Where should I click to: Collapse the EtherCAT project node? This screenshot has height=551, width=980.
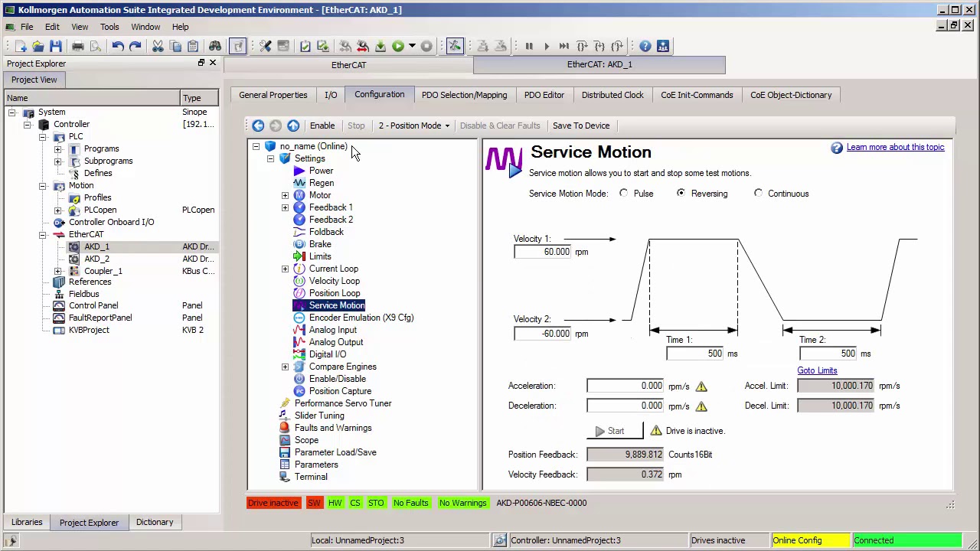[x=42, y=234]
